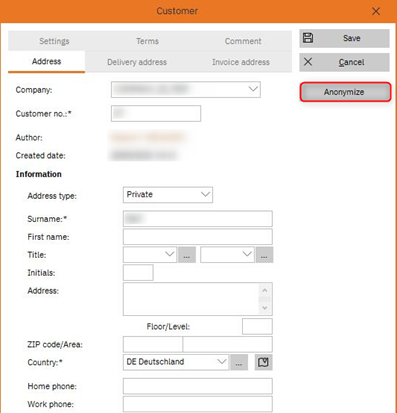The image size is (397, 413).
Task: Open the Country ellipsis button
Action: click(x=239, y=362)
